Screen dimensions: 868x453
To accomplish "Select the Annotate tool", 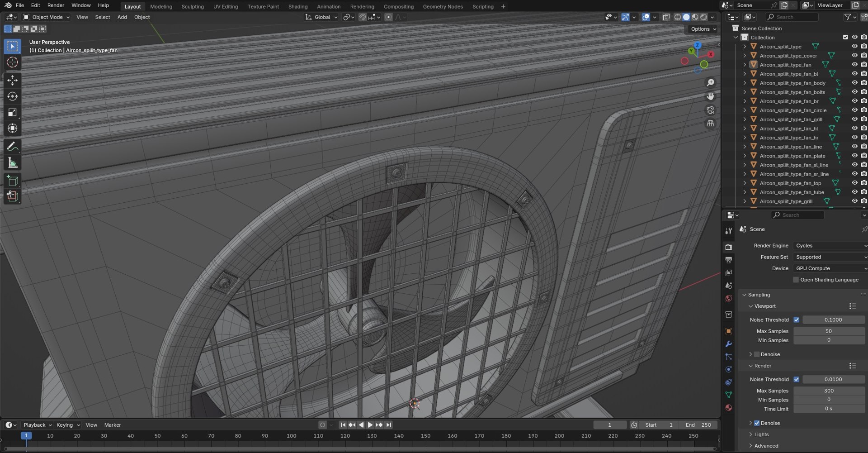I will [x=13, y=147].
